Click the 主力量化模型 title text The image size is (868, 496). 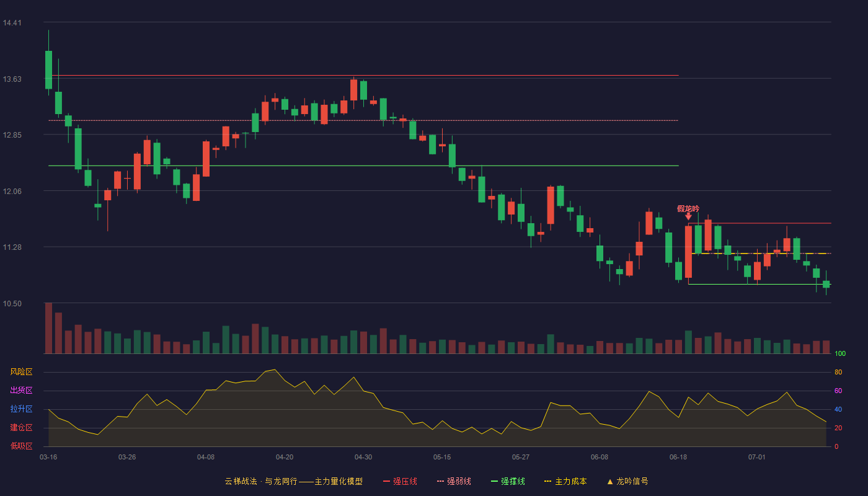pyautogui.click(x=339, y=481)
